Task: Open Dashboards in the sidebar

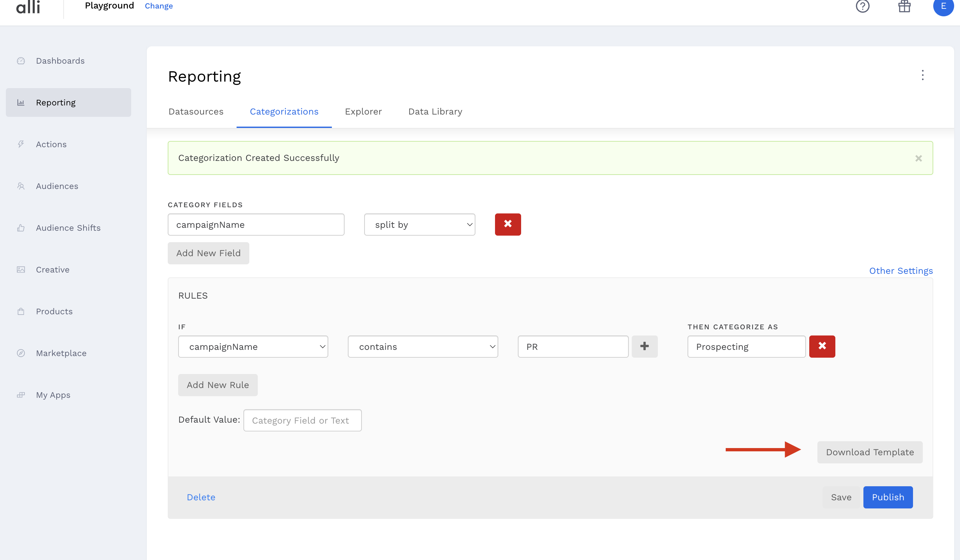Action: [x=60, y=61]
